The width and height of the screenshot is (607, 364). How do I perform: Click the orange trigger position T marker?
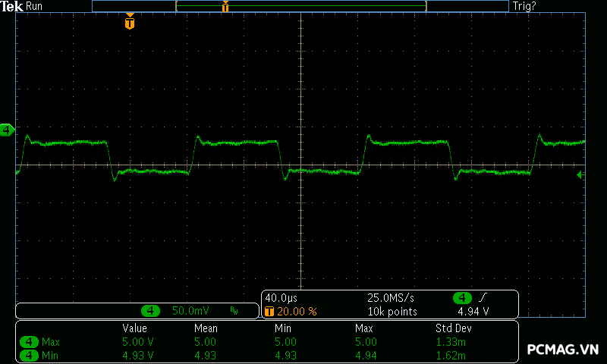[x=130, y=24]
